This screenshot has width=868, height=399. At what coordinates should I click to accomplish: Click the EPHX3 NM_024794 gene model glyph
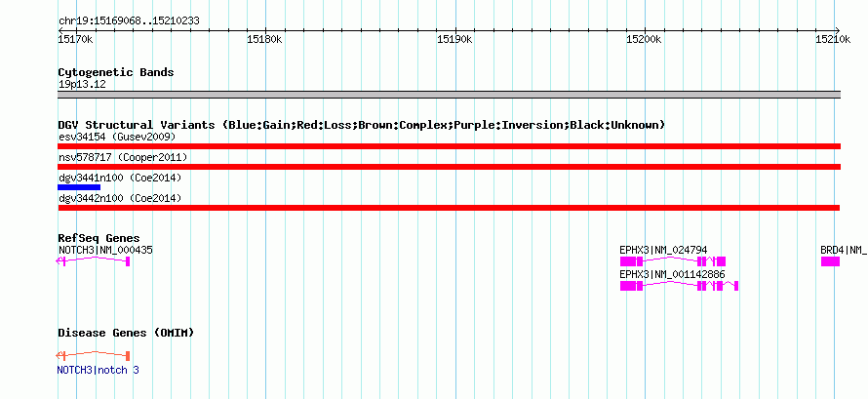673,261
